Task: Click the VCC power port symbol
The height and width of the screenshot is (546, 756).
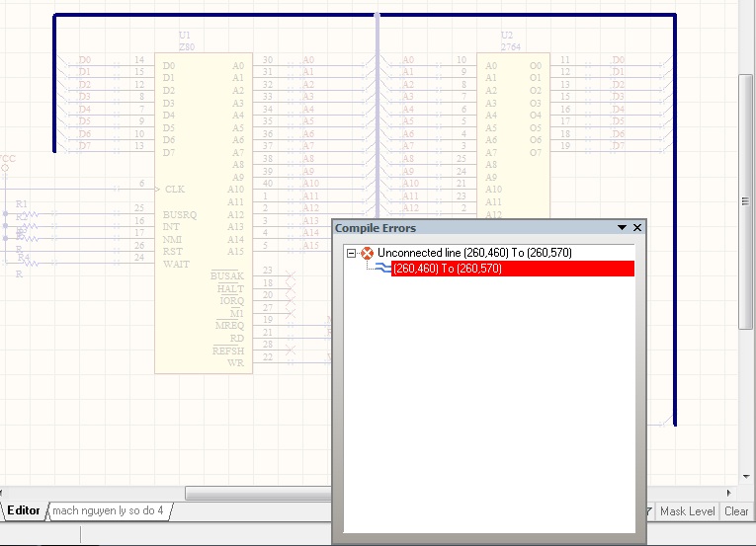Action: (5, 168)
